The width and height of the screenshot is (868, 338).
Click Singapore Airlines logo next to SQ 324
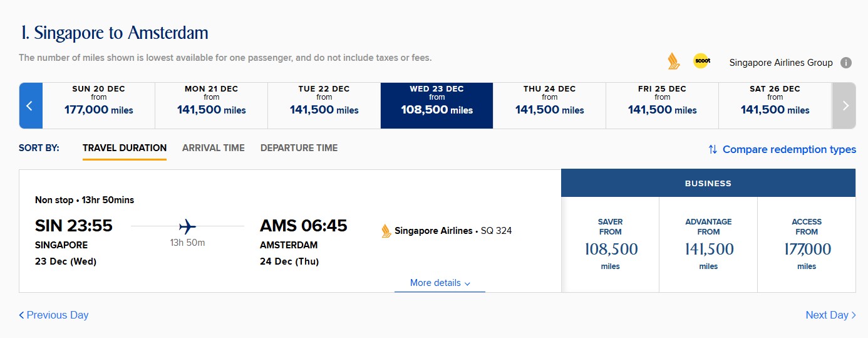pos(386,231)
